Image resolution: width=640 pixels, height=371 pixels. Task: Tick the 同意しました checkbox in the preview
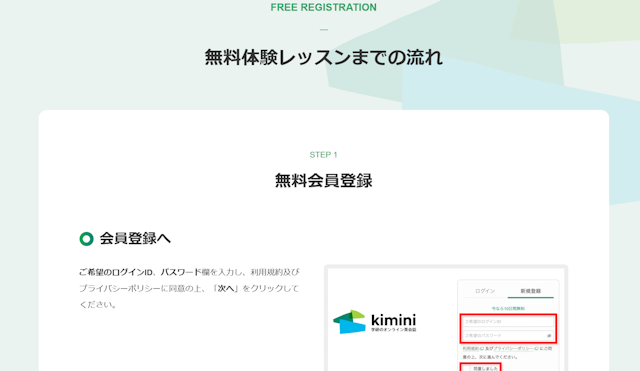point(466,369)
